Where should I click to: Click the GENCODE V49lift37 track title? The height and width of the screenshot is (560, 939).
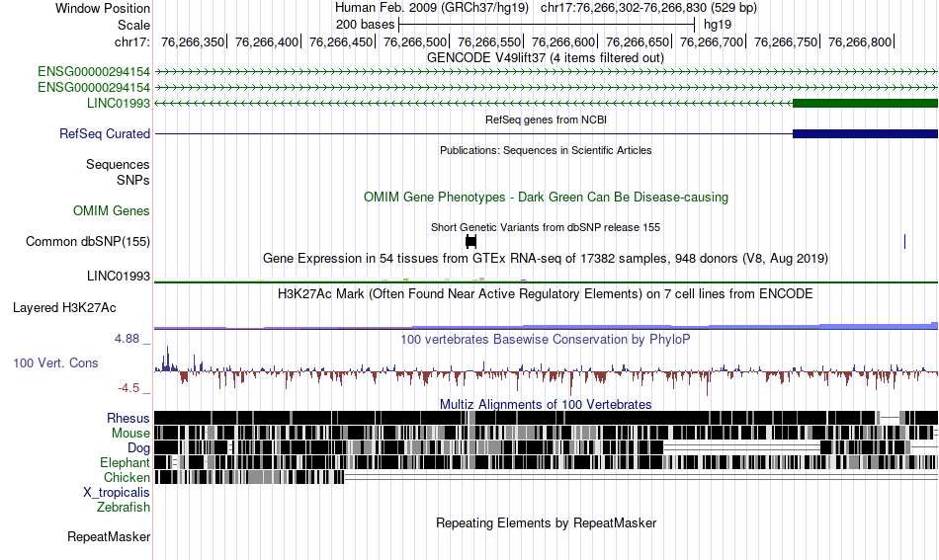[545, 58]
